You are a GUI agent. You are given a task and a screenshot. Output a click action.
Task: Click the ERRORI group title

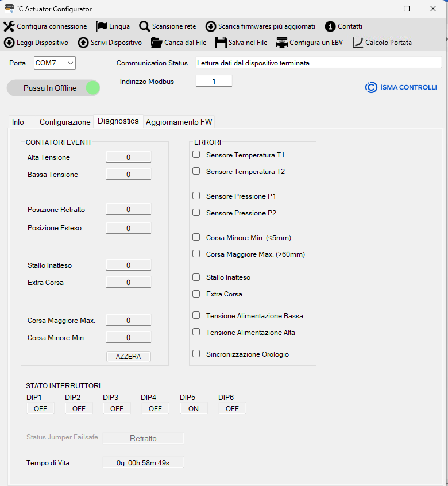[x=207, y=142]
